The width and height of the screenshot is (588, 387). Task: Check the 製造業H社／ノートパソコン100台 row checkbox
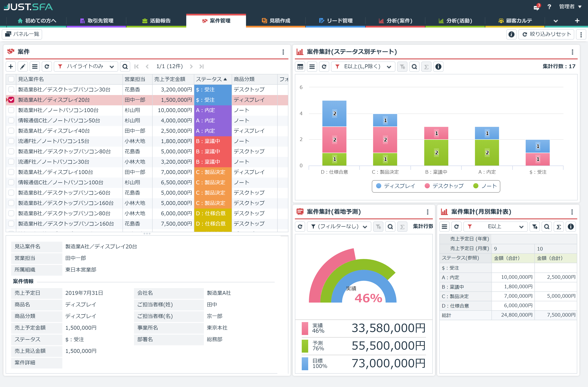pos(11,110)
